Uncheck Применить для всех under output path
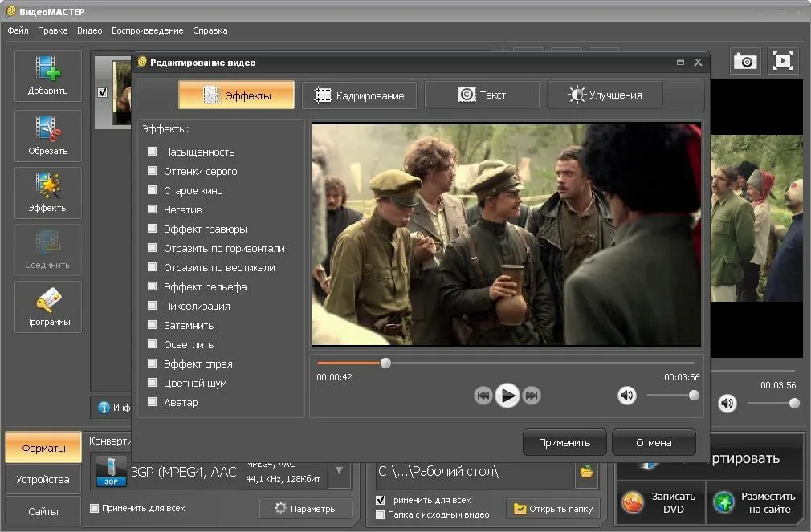 coord(381,500)
